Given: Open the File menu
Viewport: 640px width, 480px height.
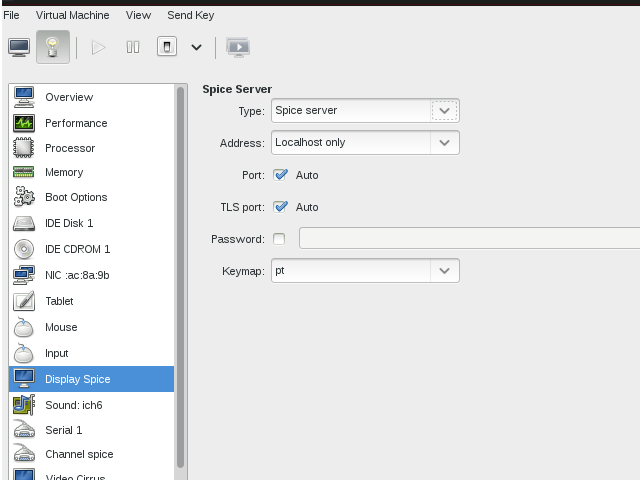Looking at the screenshot, I should click(x=11, y=15).
